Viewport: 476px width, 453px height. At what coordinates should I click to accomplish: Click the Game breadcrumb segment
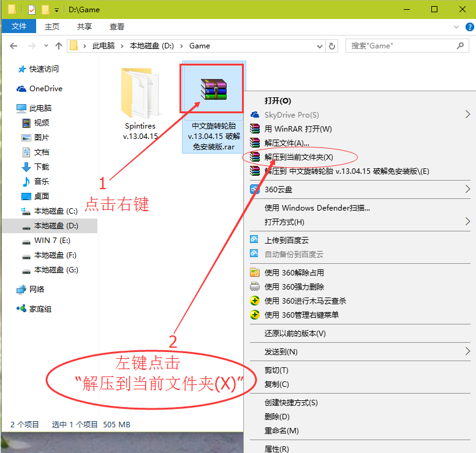(200, 46)
